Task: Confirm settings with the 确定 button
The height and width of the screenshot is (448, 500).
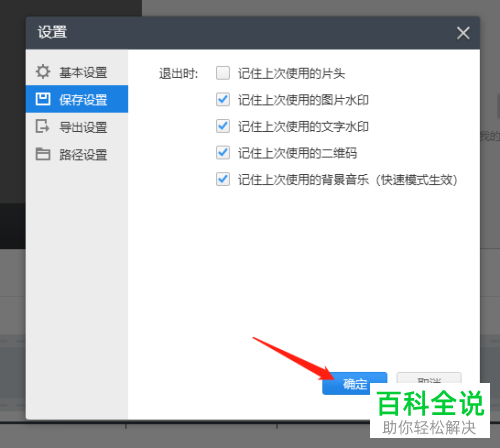Action: point(354,384)
